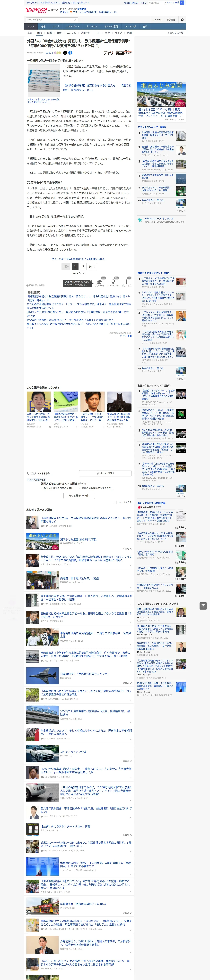Screen dimensions: 210x980
Task: Open the マイページ link
Action: pos(157,20)
